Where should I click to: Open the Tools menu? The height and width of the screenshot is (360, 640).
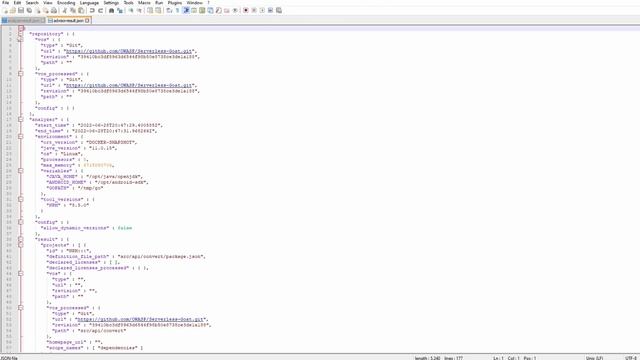[128, 3]
